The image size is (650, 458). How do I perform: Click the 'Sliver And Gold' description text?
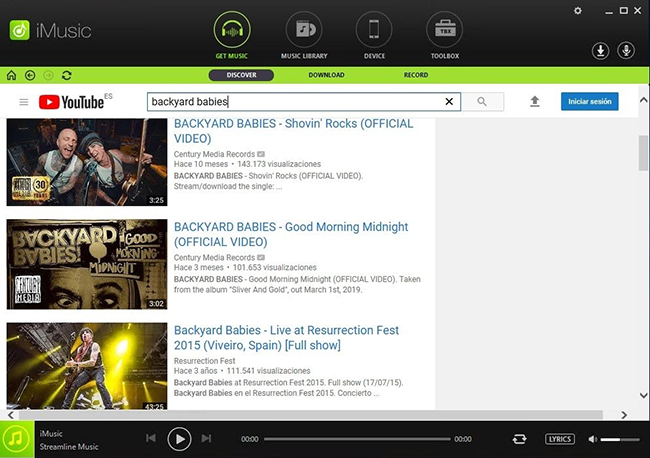click(x=297, y=284)
